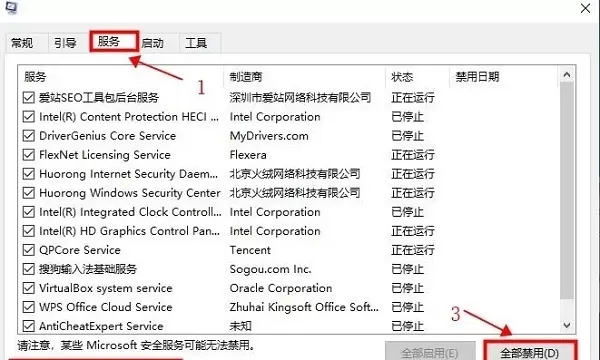Uncheck DriverGenius Core Service checkbox
600x360 pixels.
tap(29, 136)
